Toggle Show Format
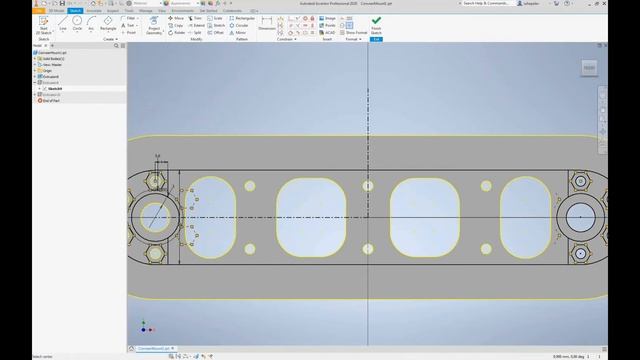The image size is (640, 360). pos(353,32)
